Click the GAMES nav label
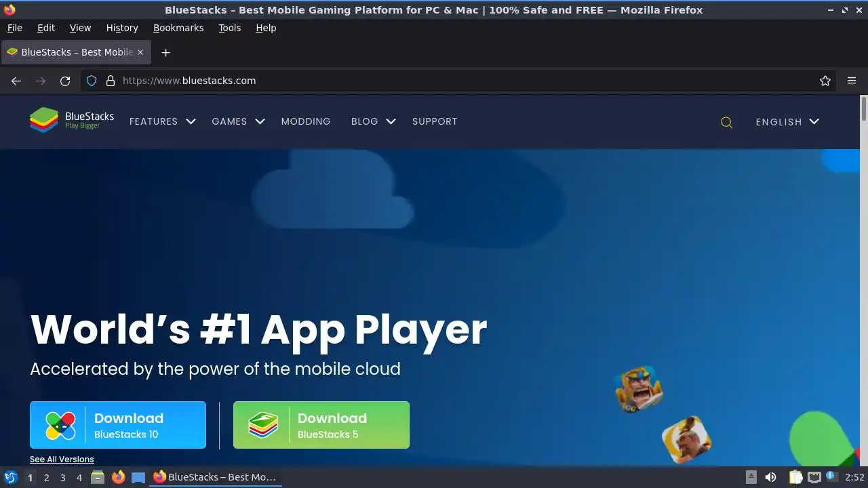Viewport: 868px width, 488px height. tap(229, 121)
